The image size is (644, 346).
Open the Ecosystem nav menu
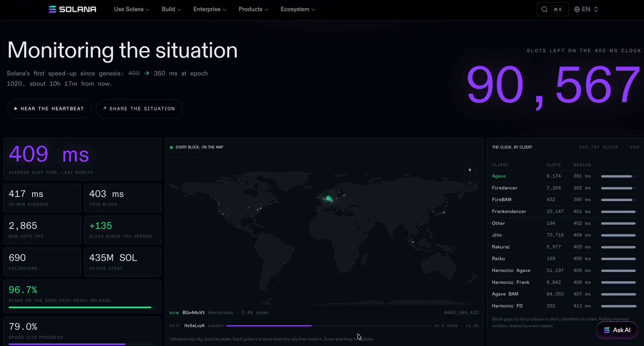coord(298,10)
